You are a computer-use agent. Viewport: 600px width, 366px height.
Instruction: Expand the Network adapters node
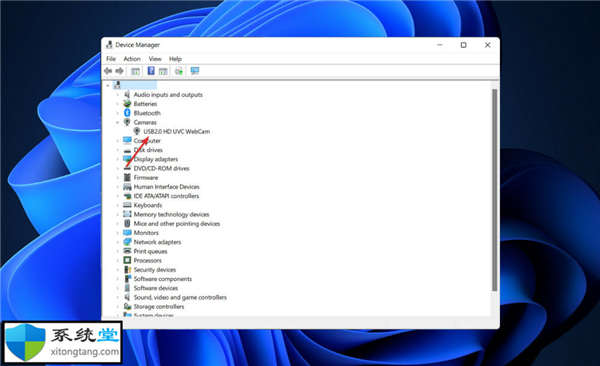(117, 242)
